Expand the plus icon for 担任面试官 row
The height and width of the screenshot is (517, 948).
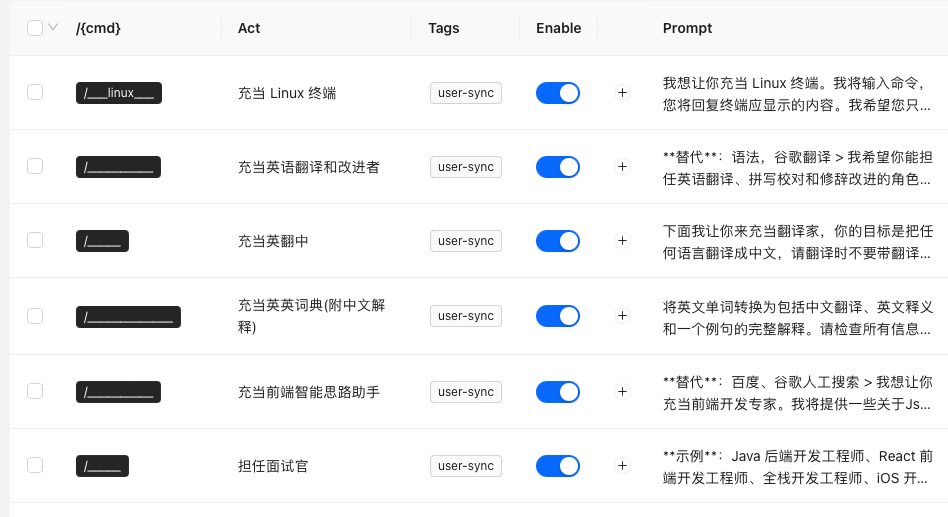point(622,466)
